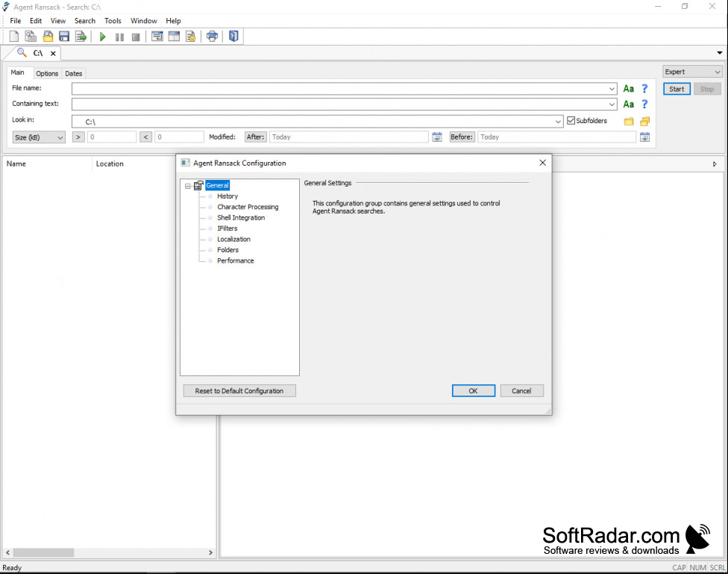
Task: Toggle the Subfolders checkbox
Action: [x=571, y=120]
